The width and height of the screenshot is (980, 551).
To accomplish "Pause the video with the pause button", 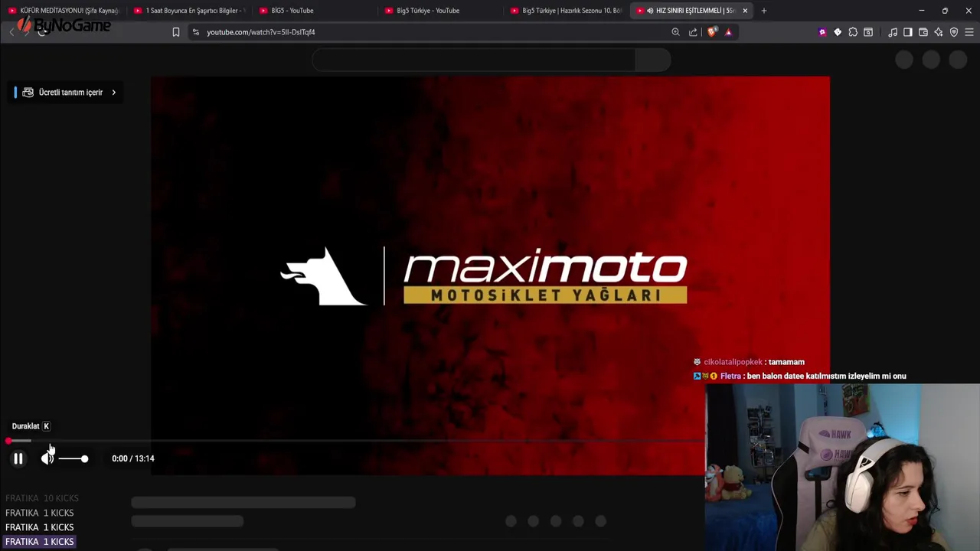I will pyautogui.click(x=18, y=458).
